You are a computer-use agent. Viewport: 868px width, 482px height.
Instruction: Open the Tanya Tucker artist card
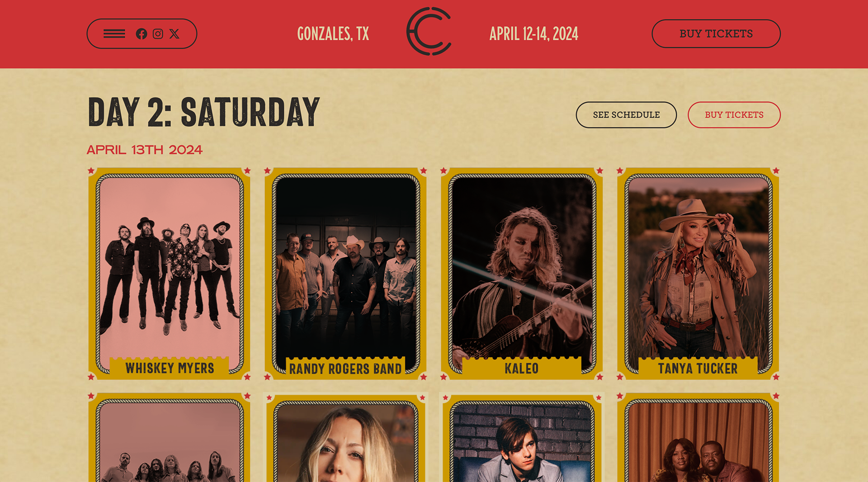(698, 274)
